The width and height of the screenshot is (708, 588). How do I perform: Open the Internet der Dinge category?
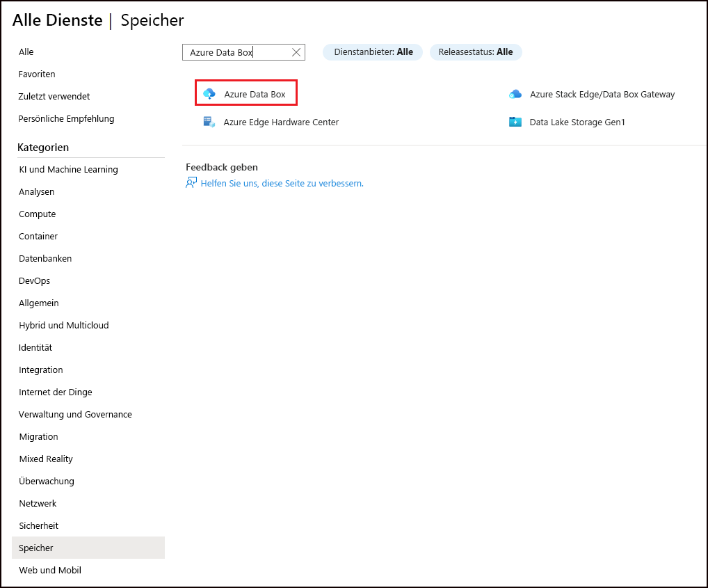(x=56, y=392)
